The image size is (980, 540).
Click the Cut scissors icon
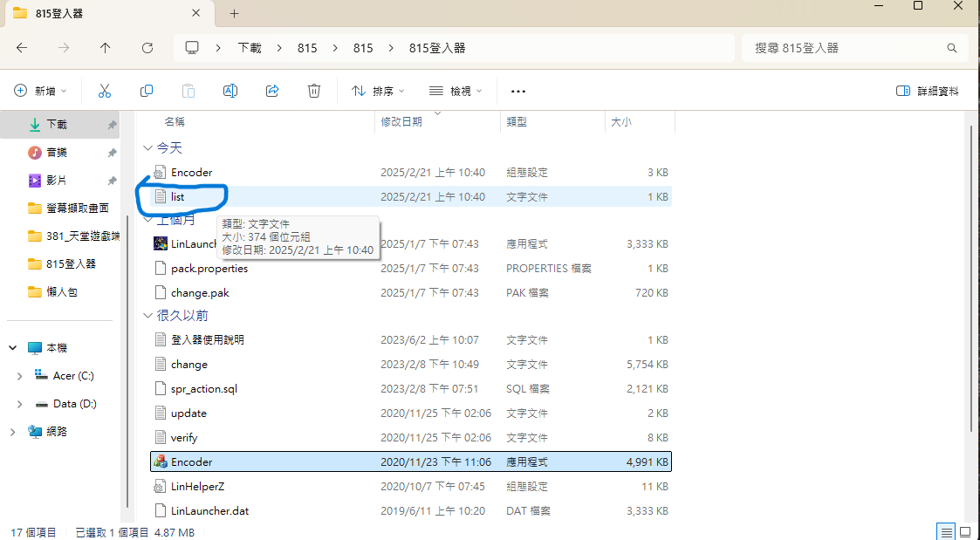[105, 92]
